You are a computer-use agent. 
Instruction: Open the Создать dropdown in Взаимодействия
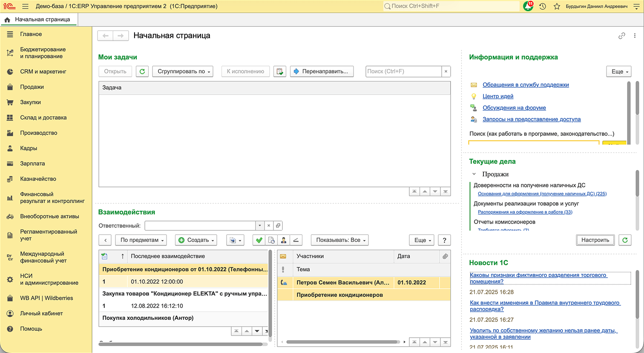coord(196,240)
